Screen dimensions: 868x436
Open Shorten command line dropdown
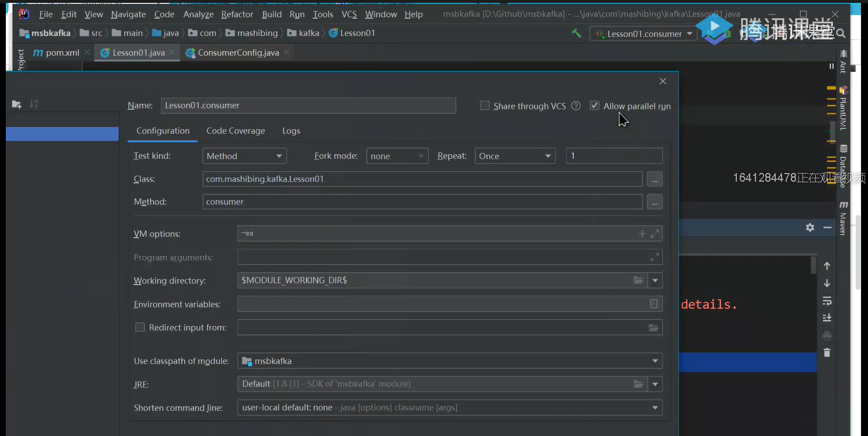(x=450, y=408)
